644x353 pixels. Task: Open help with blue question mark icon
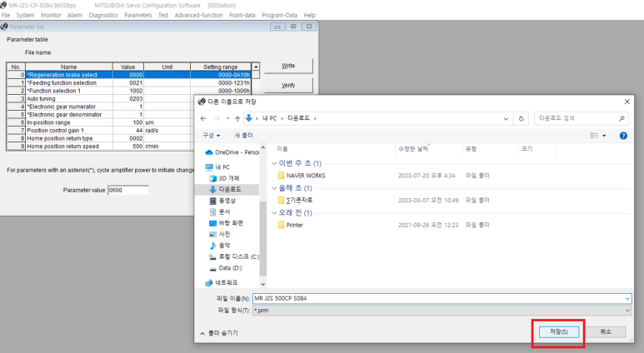coord(623,136)
